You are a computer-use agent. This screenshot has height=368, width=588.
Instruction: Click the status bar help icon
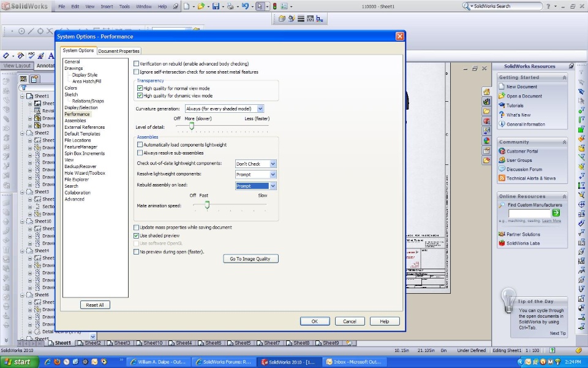552,350
